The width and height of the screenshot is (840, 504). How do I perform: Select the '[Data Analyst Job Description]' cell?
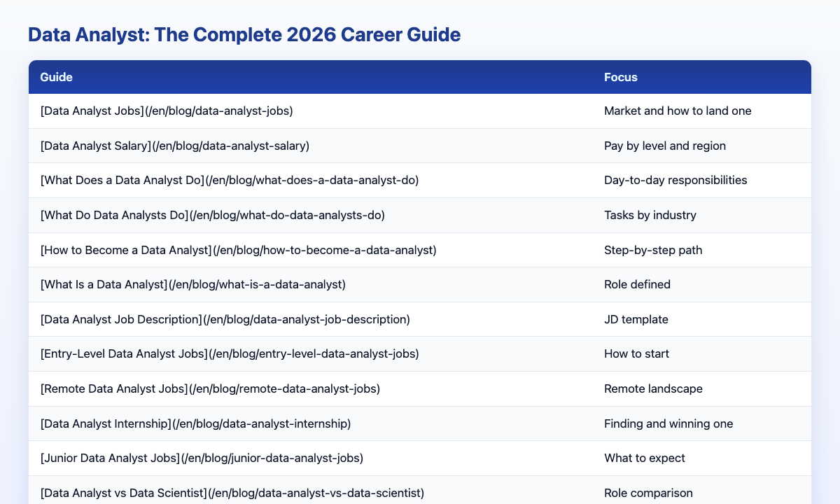[310, 319]
